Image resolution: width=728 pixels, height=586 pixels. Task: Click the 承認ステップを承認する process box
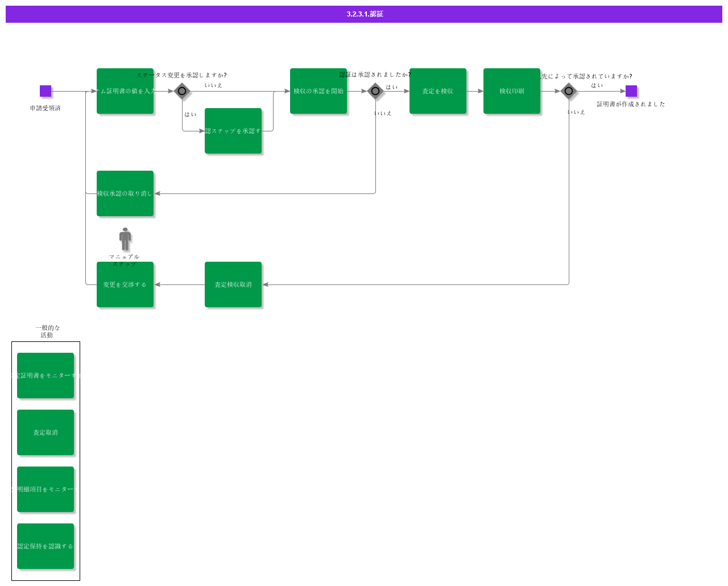233,131
